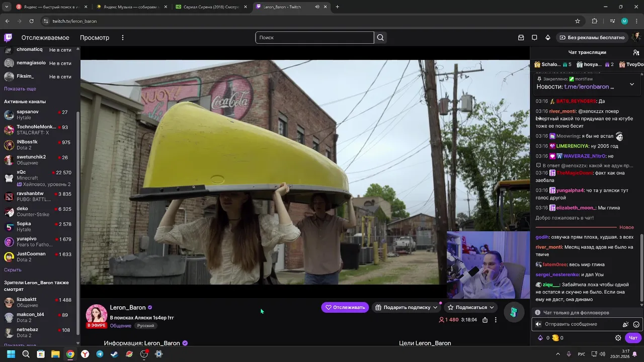644x362 pixels.
Task: Open Steam from the taskbar
Action: point(114,354)
